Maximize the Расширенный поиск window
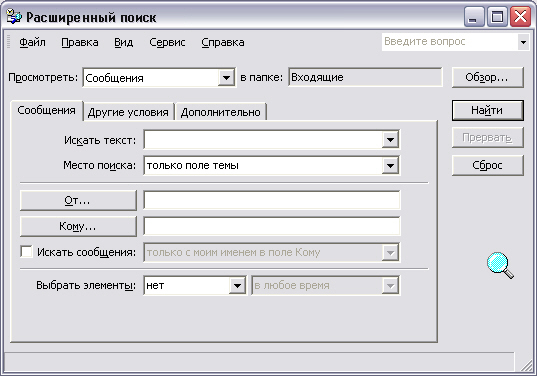 (497, 17)
